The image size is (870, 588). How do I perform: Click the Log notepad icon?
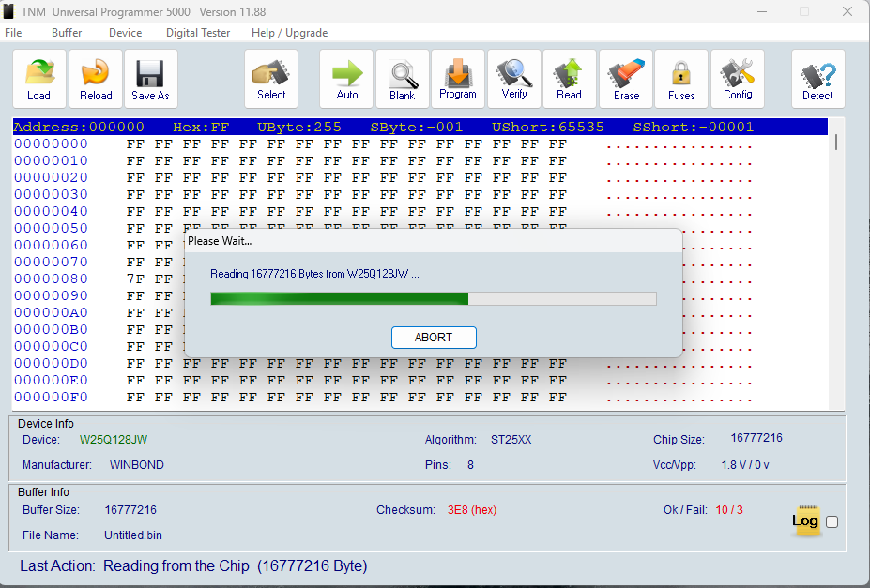805,520
